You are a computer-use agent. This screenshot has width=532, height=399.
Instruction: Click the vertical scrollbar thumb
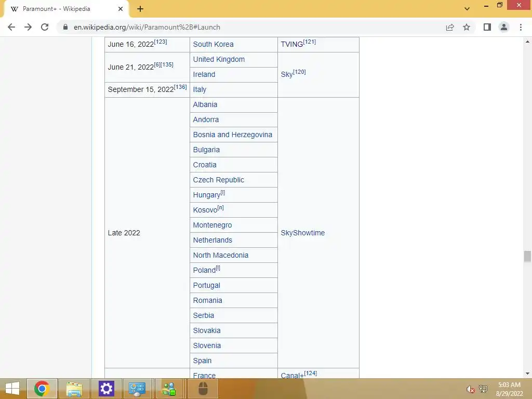[x=527, y=257]
